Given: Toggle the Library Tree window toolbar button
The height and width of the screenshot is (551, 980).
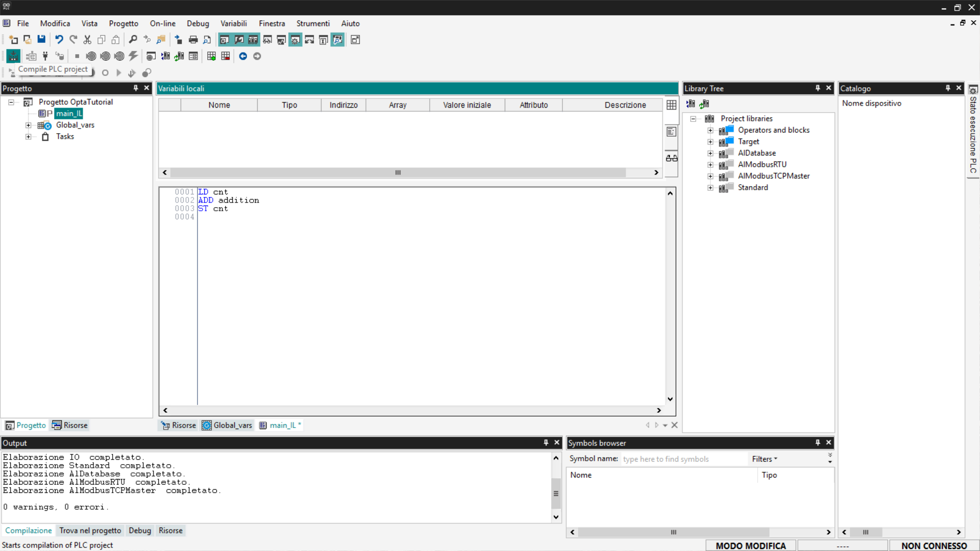Looking at the screenshot, I should tap(253, 40).
